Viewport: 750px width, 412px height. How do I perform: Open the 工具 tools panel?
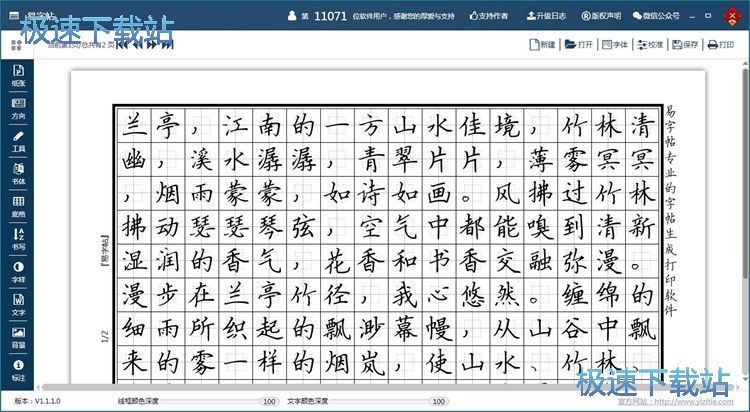[18, 141]
